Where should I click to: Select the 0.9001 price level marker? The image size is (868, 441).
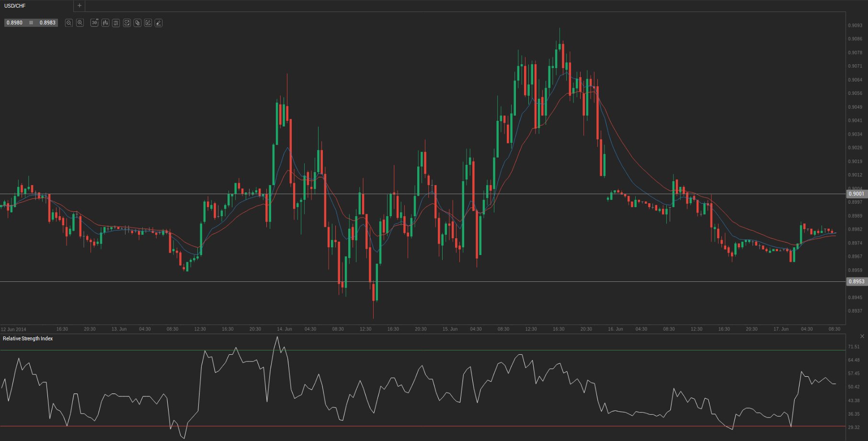tap(857, 194)
